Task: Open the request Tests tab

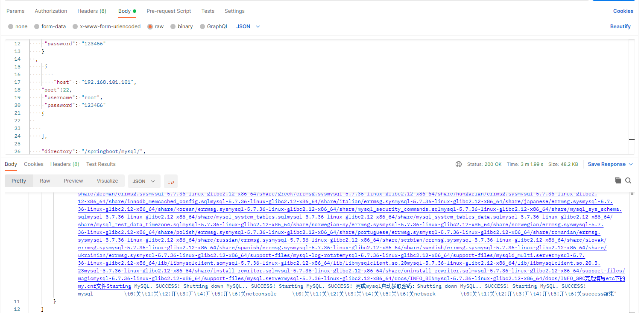Action: 208,11
